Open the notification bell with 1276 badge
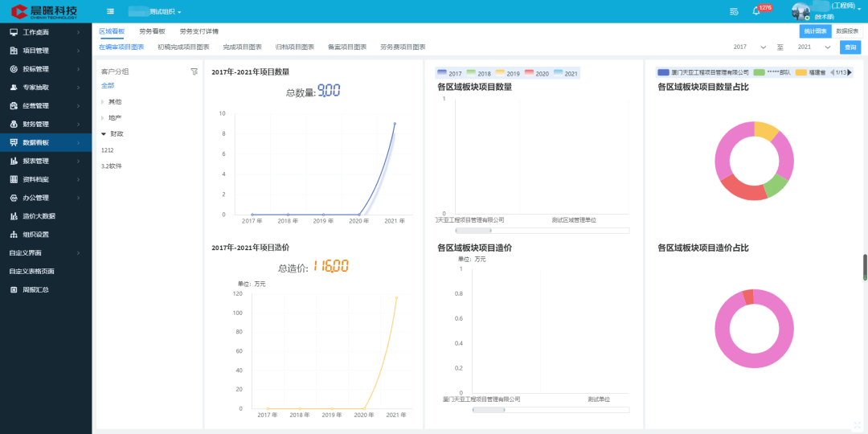The width and height of the screenshot is (868, 434). tap(756, 11)
